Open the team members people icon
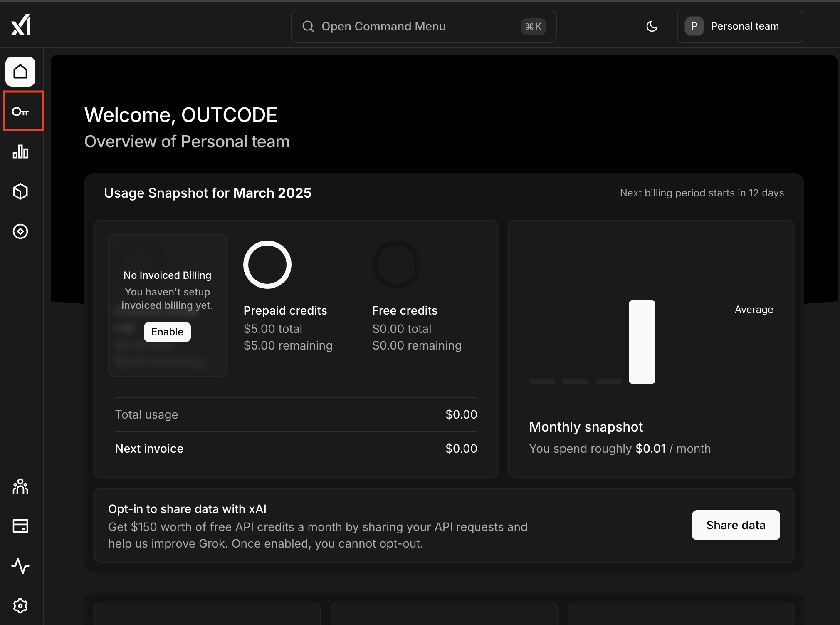 [x=20, y=486]
